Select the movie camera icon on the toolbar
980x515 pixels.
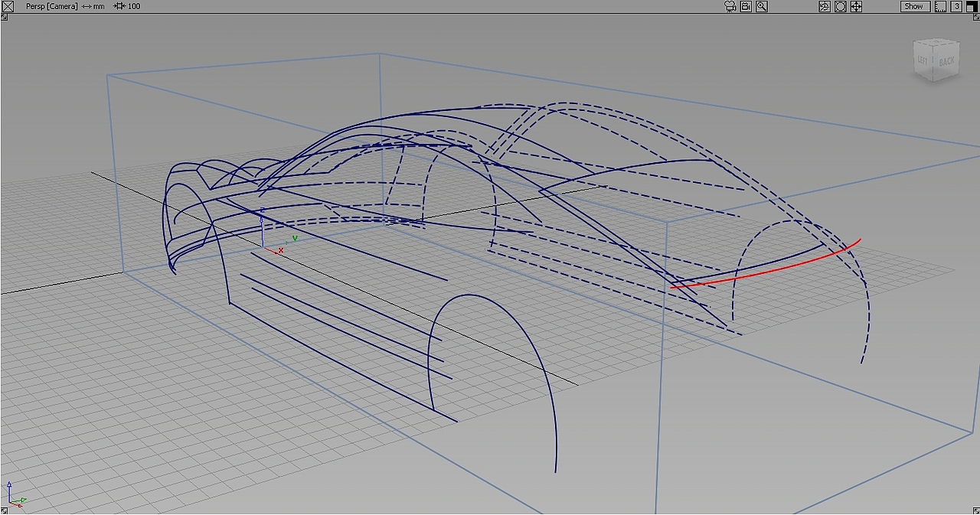[730, 6]
